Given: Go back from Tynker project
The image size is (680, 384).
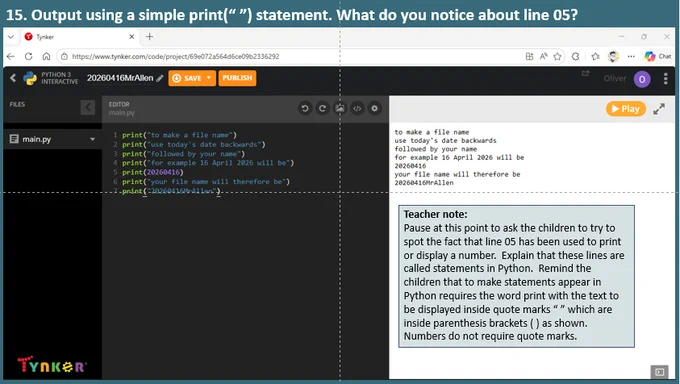Looking at the screenshot, I should 13,78.
